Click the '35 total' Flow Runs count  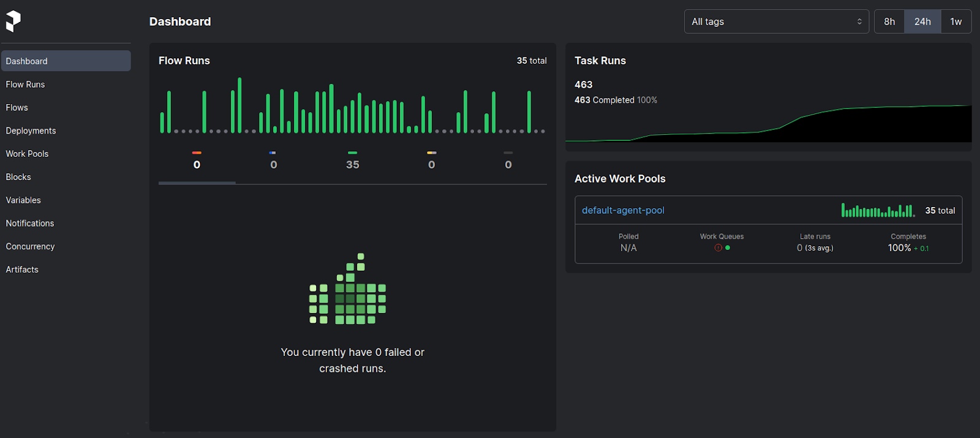click(532, 61)
